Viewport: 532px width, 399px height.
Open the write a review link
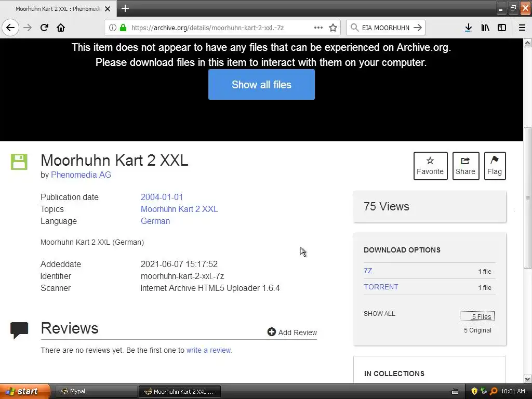[209, 350]
